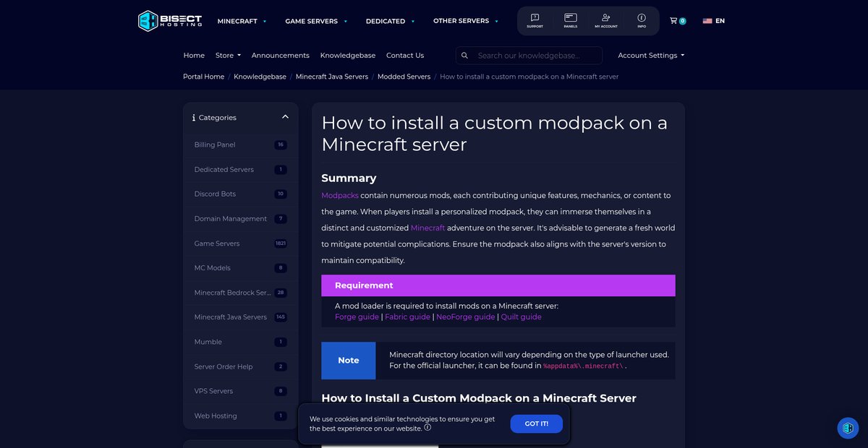Open the Support icon in header
868x448 pixels.
[x=535, y=20]
